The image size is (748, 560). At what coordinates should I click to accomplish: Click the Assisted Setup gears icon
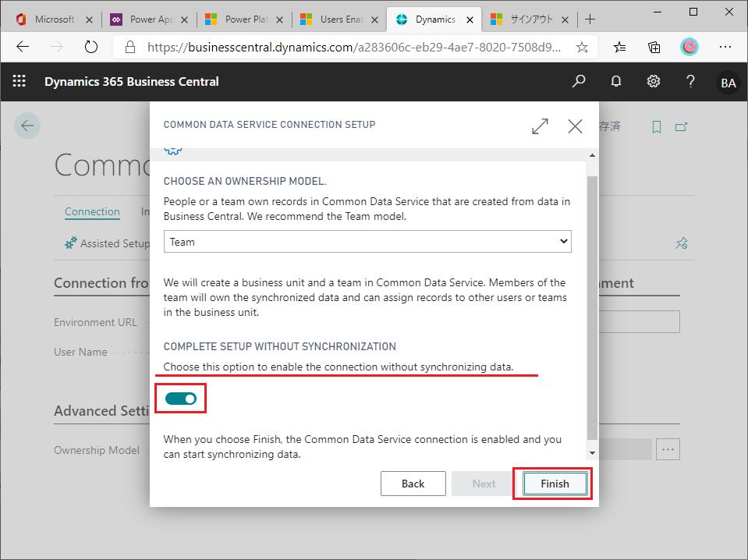71,243
